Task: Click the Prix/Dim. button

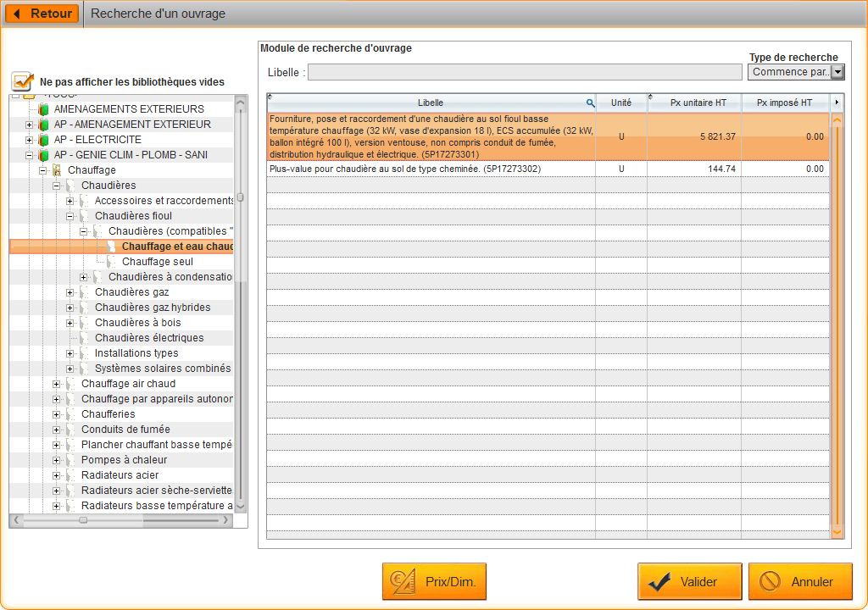Action: click(434, 582)
